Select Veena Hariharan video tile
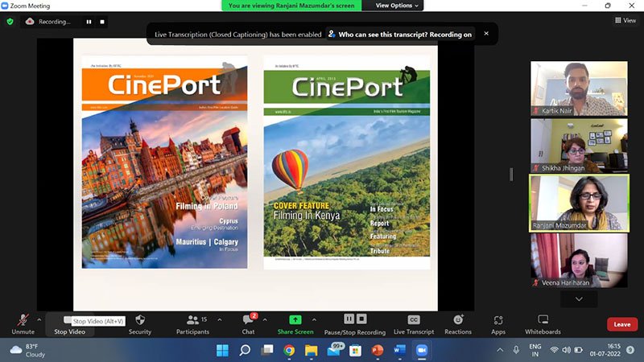This screenshot has width=644, height=362. [579, 261]
